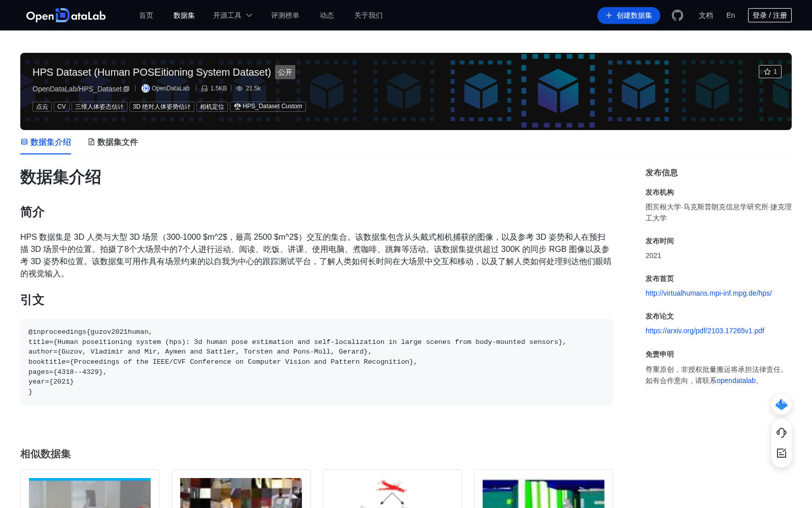Image resolution: width=812 pixels, height=508 pixels.
Task: Select the 数据集介绍 tab
Action: 46,142
